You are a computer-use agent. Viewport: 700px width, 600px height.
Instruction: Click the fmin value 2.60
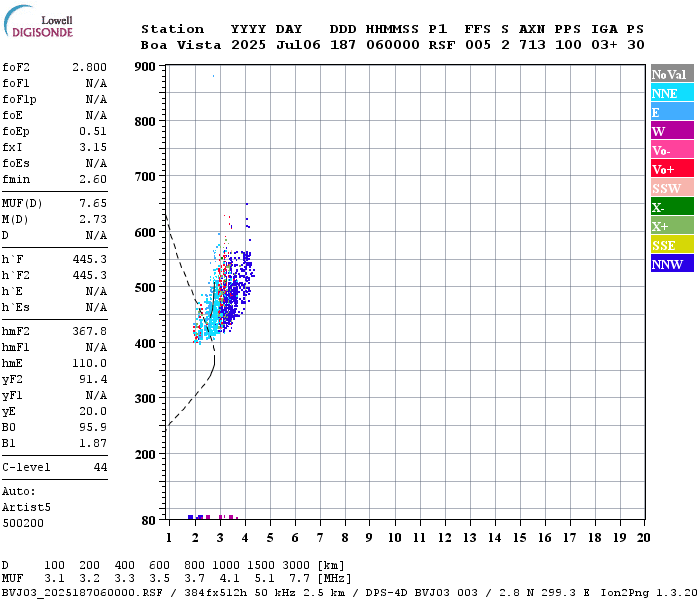point(93,179)
